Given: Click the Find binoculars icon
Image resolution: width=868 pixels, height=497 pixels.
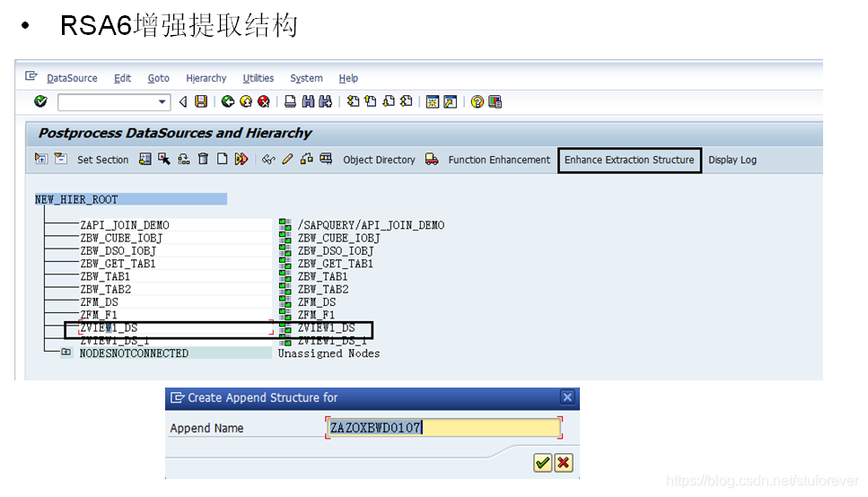Looking at the screenshot, I should click(x=308, y=101).
